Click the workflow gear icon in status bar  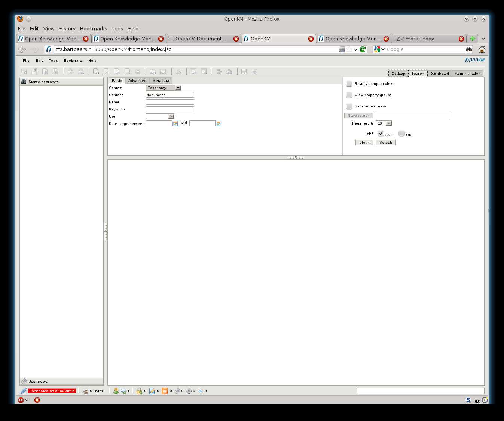tap(190, 391)
